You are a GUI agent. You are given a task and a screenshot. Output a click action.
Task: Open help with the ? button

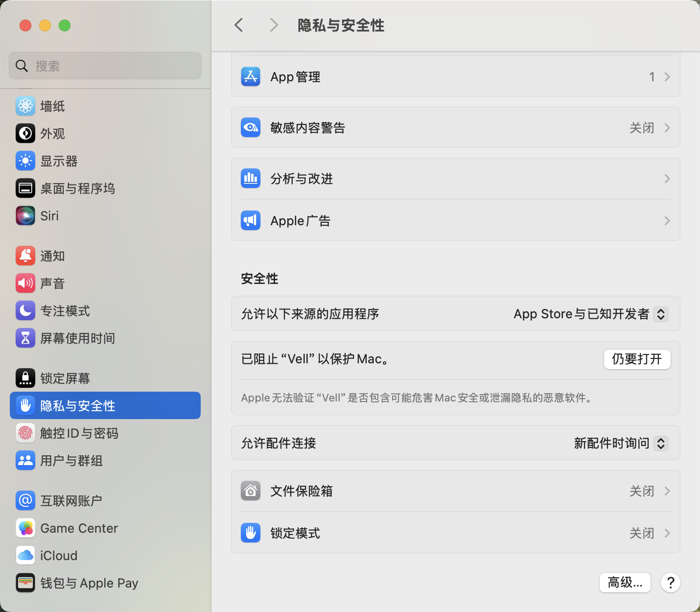click(671, 583)
